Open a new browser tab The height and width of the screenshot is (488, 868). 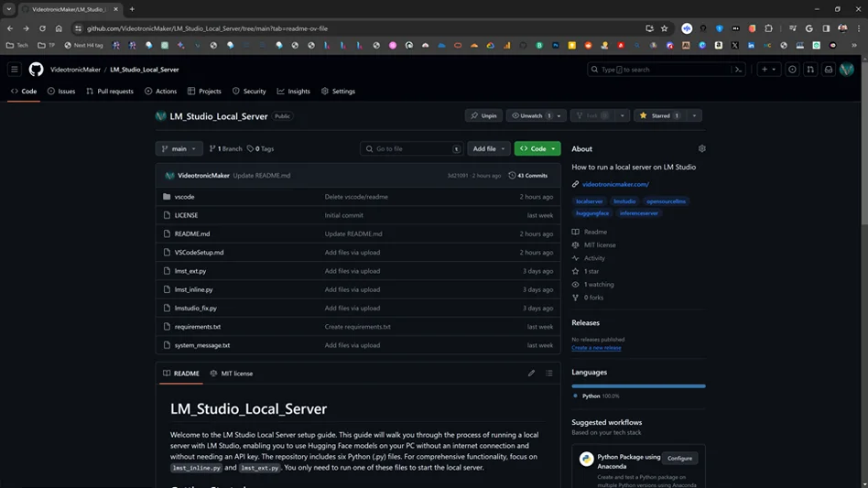pyautogui.click(x=132, y=9)
